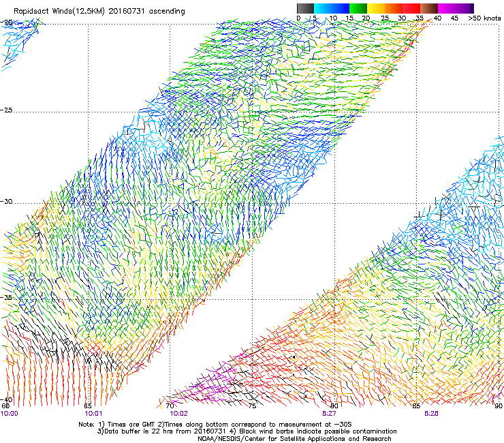Click the purple '8:28' pass time label
Screen dimensions: 504x443
pyautogui.click(x=431, y=414)
